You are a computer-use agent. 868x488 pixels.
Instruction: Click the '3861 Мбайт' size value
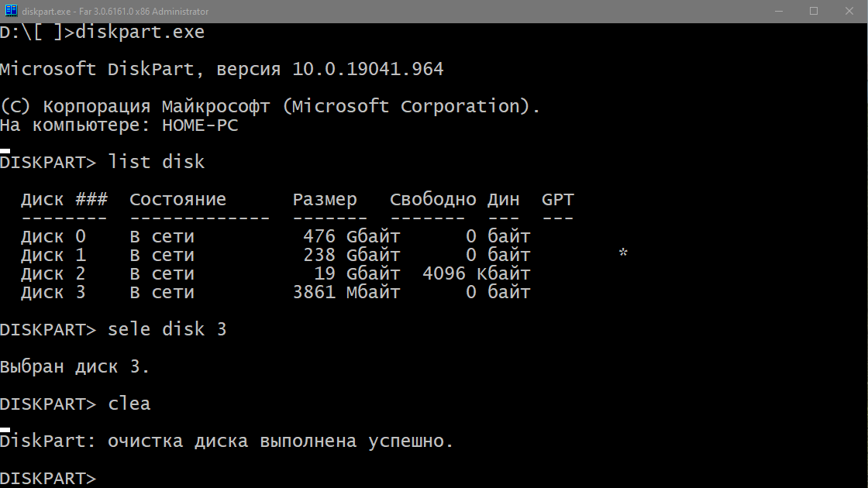(346, 292)
